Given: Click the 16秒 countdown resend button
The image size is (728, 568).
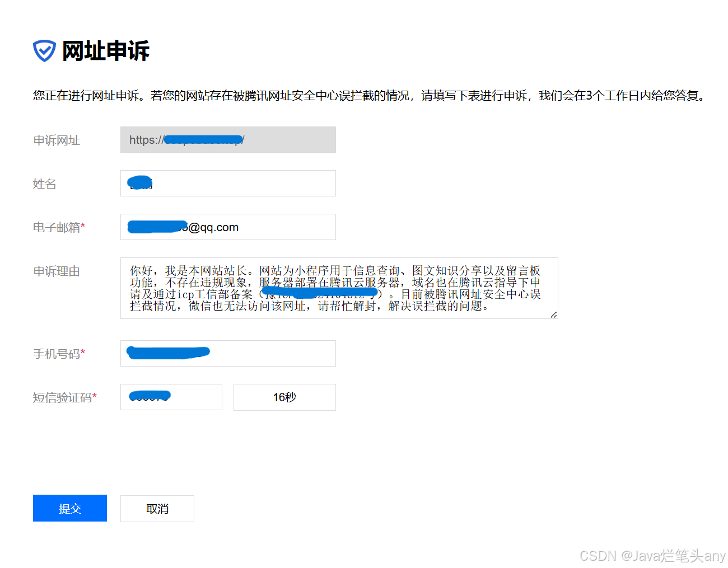Looking at the screenshot, I should [x=284, y=397].
